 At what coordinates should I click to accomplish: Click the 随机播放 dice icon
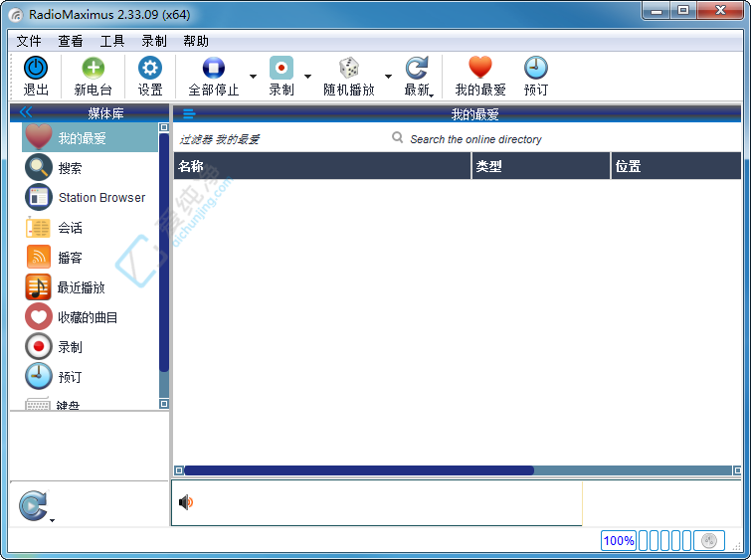[x=349, y=68]
